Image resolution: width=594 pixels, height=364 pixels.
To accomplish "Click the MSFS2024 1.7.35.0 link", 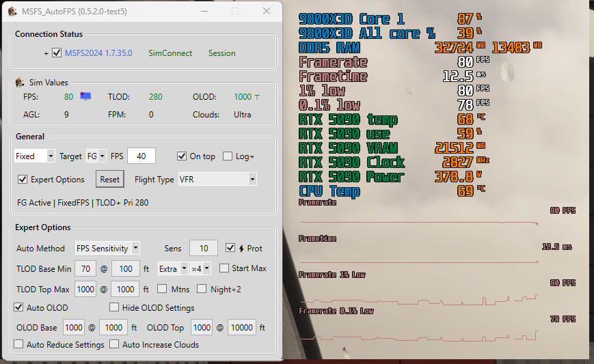I will tap(98, 53).
